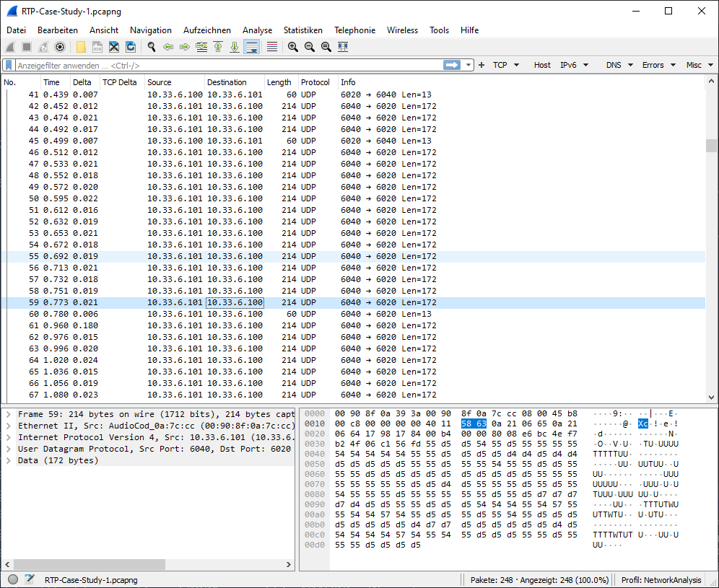Image resolution: width=719 pixels, height=588 pixels.
Task: Open the Errors filter dropdown
Action: tap(659, 65)
